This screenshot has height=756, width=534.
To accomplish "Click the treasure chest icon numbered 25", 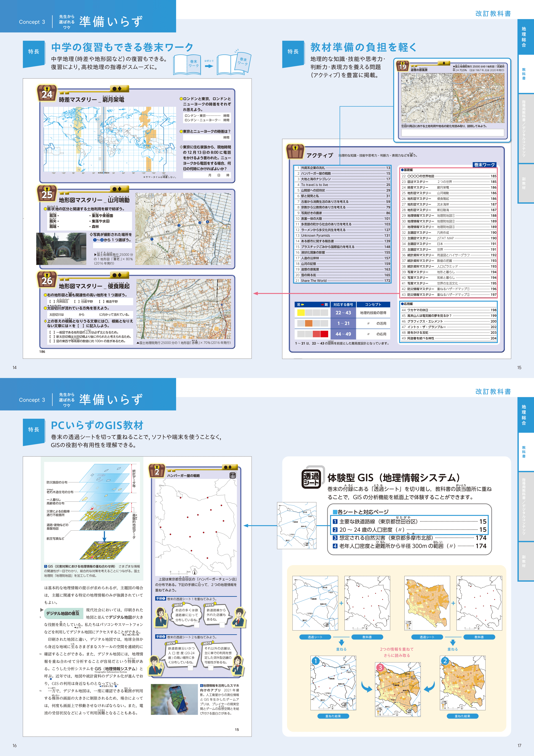I will (x=47, y=194).
